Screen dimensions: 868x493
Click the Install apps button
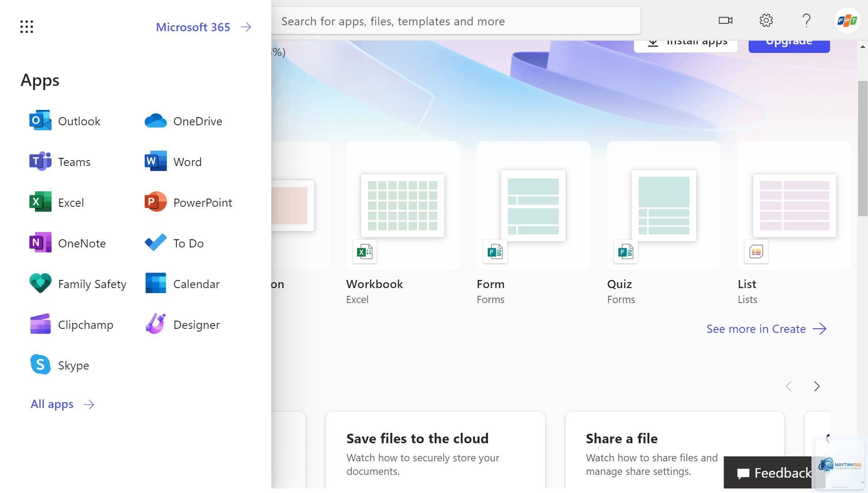[686, 45]
